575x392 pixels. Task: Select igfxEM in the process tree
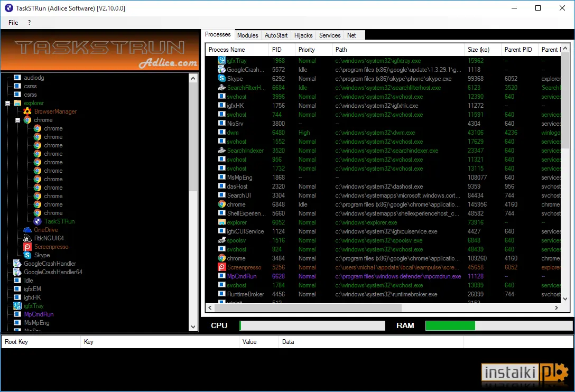(x=32, y=289)
